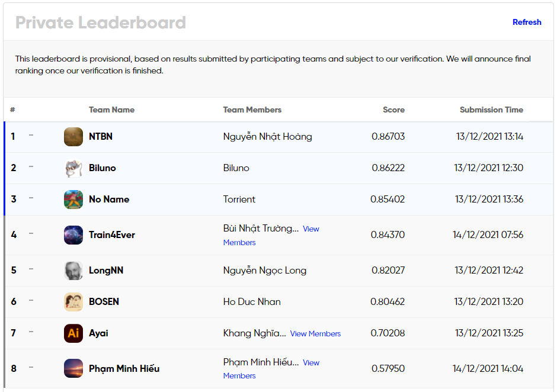This screenshot has height=392, width=557.
Task: Select the Team Members column header
Action: (x=252, y=110)
